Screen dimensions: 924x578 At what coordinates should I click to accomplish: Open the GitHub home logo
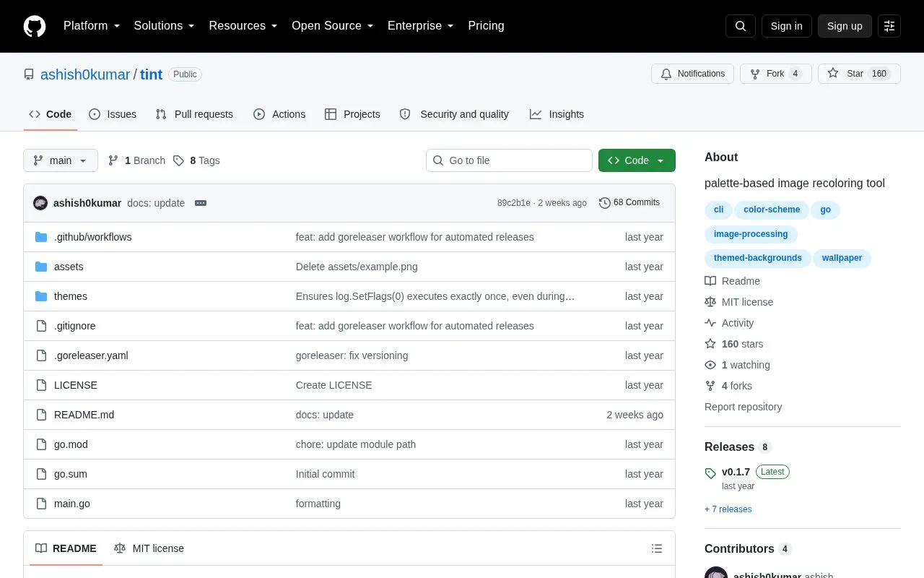point(35,26)
